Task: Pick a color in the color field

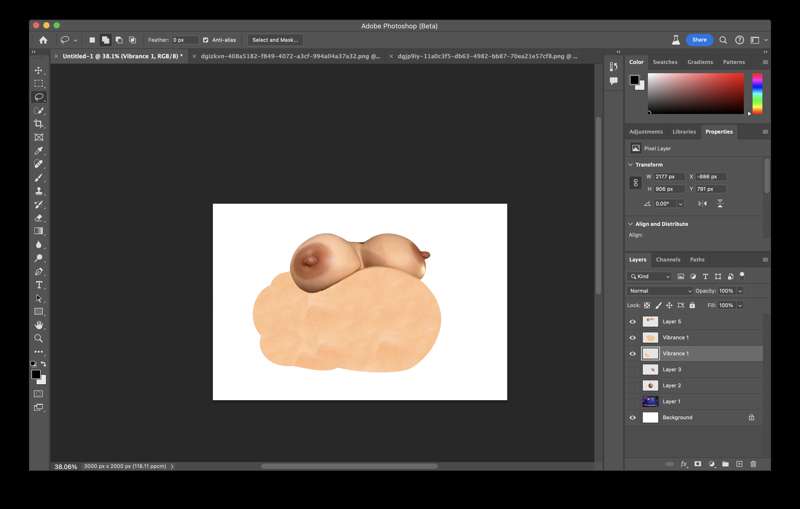Action: 696,93
